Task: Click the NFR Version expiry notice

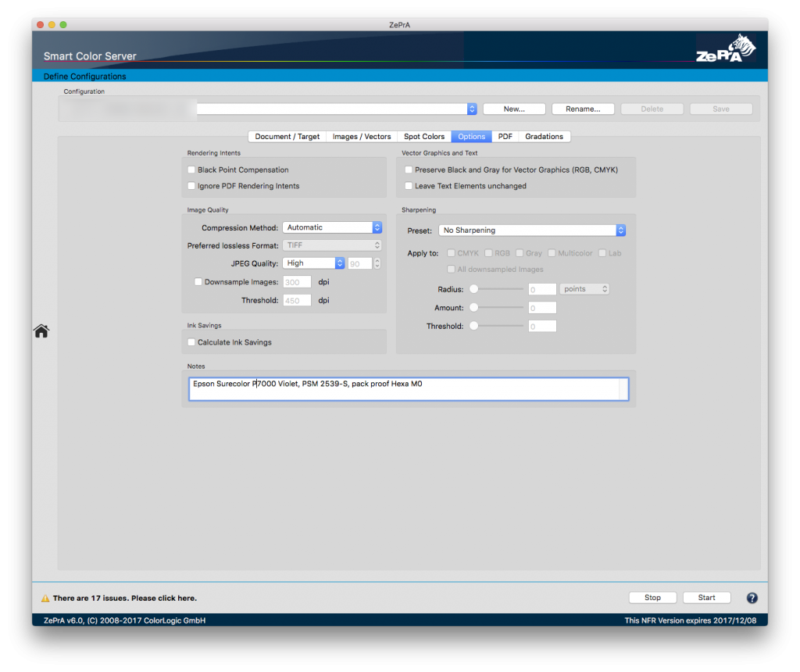Action: (691, 620)
